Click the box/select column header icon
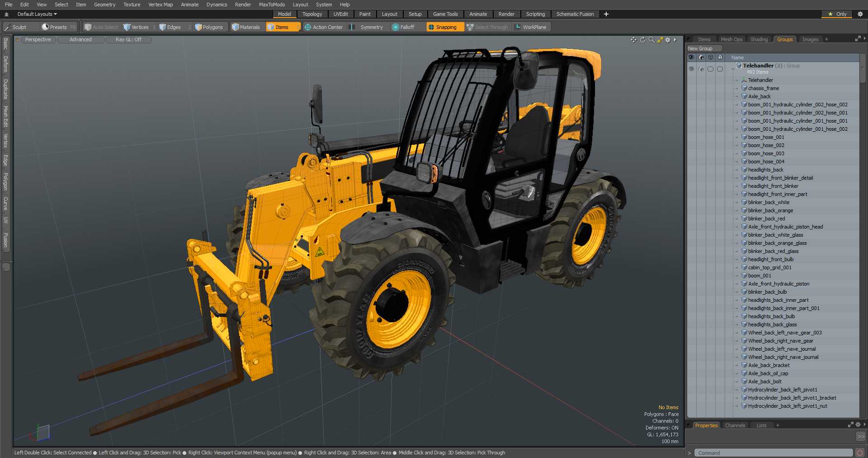Viewport: 868px width, 458px height. (720, 57)
